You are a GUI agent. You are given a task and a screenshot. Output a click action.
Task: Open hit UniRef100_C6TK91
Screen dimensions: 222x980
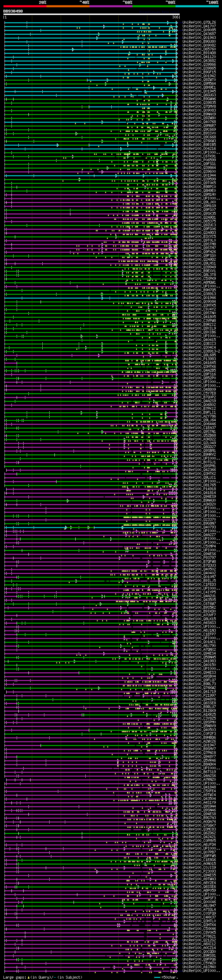point(199,156)
